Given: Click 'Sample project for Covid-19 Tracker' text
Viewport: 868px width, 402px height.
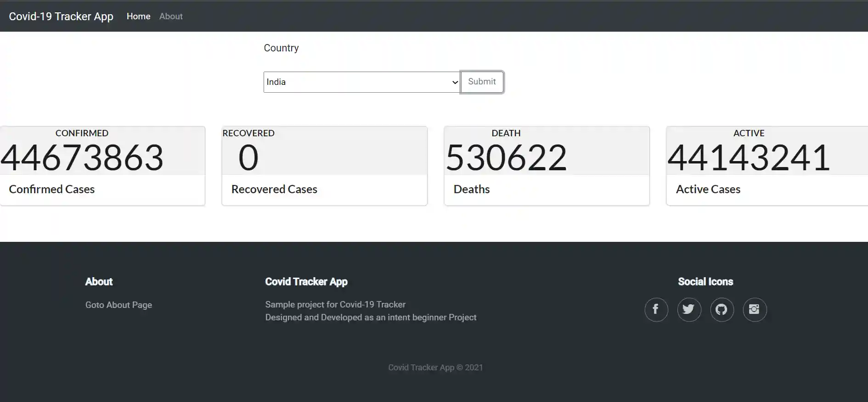Looking at the screenshot, I should point(335,304).
